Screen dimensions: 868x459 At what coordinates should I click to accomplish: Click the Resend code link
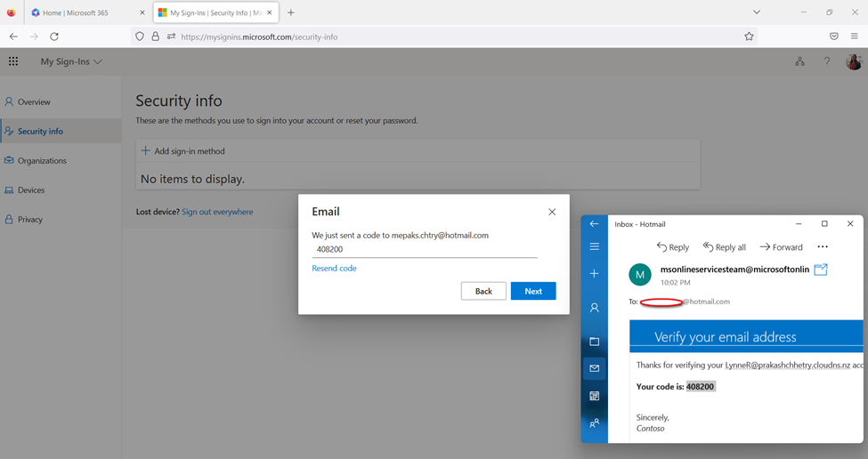[x=334, y=269]
